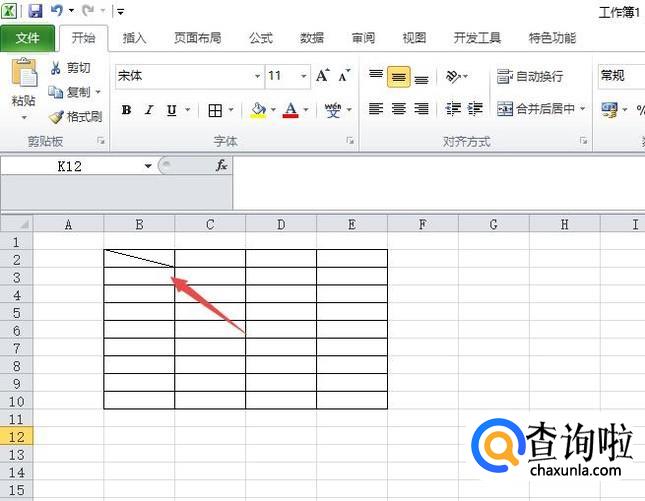Click the fx insert function icon
Viewport: 645px width, 501px height.
[x=221, y=165]
